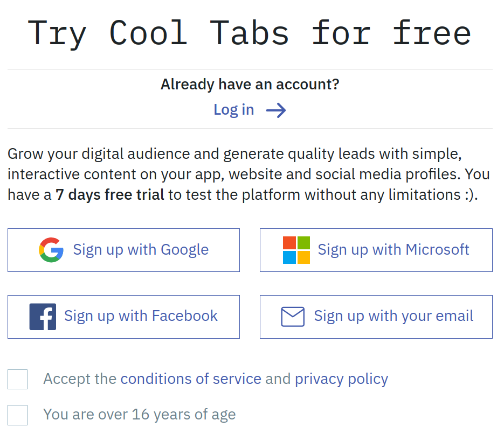This screenshot has width=504, height=427.
Task: Open the privacy policy link
Action: pos(341,379)
